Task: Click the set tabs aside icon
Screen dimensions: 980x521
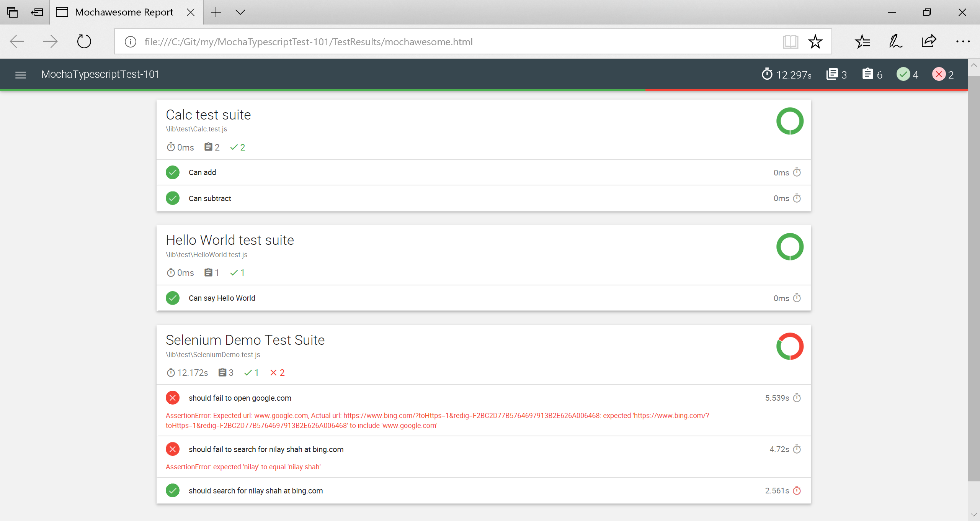Action: point(37,12)
